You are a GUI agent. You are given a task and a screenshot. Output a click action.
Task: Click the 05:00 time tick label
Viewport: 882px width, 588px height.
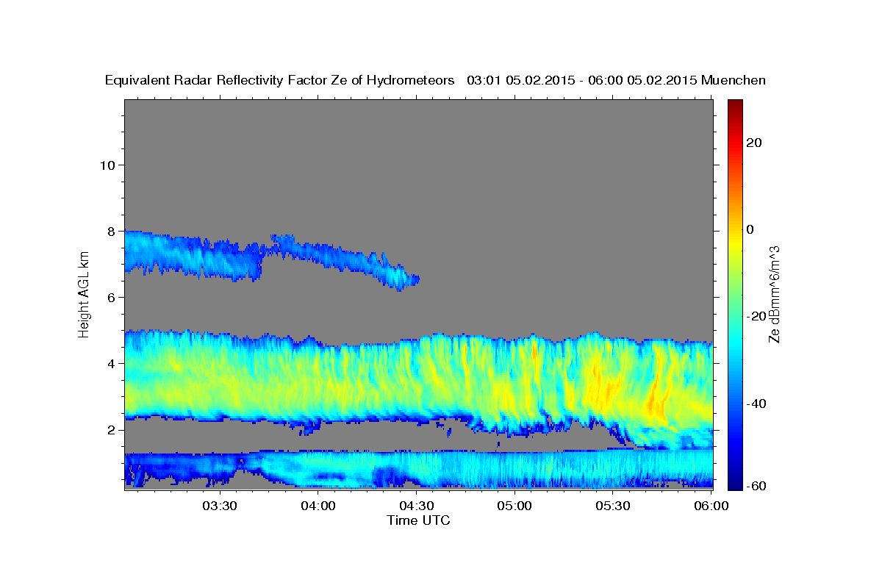[514, 506]
